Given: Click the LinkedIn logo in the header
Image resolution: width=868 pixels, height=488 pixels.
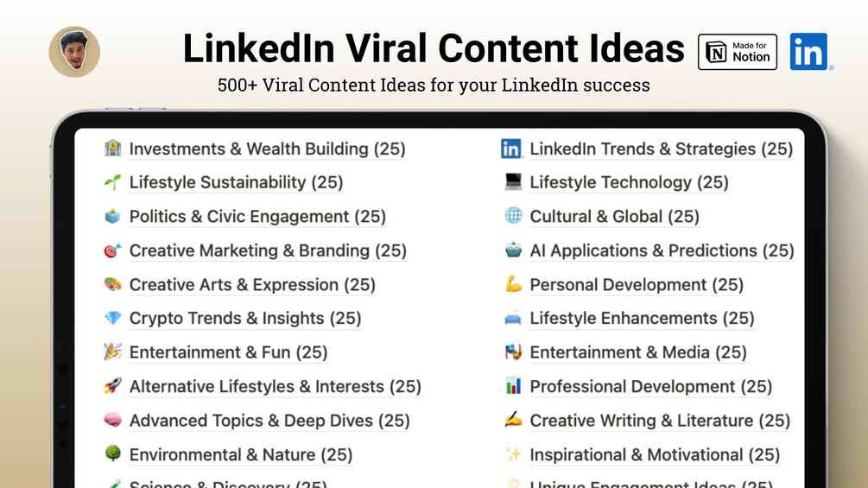Looking at the screenshot, I should click(x=808, y=52).
